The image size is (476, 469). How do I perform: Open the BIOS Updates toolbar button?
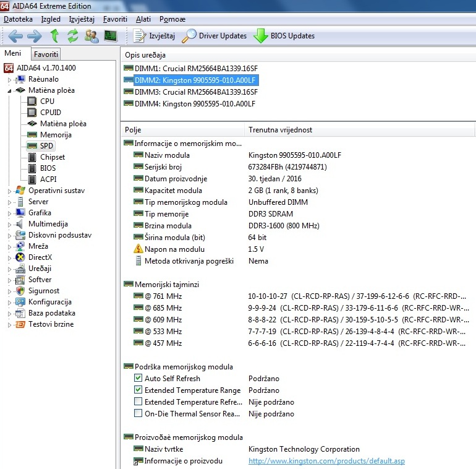(284, 36)
